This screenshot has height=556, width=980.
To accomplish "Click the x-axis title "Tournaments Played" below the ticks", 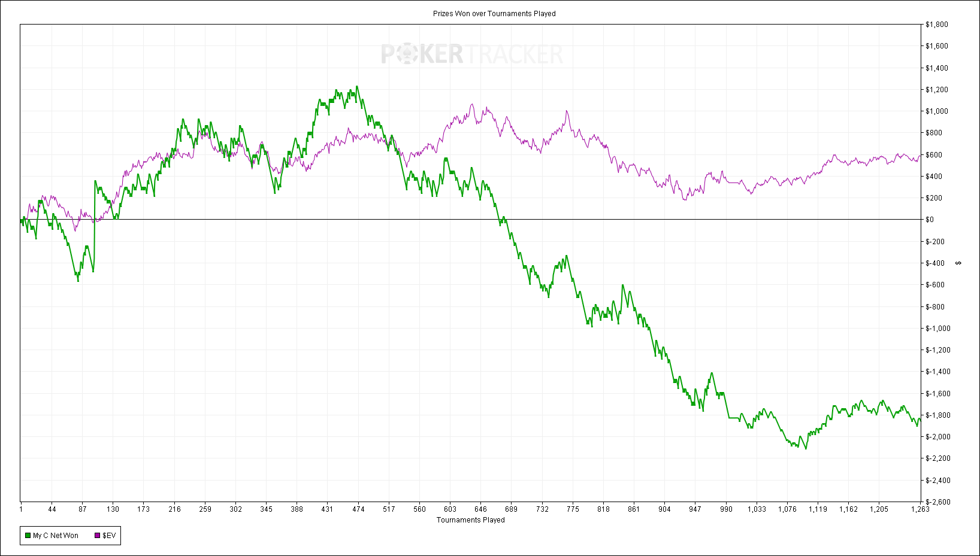I will 470,520.
